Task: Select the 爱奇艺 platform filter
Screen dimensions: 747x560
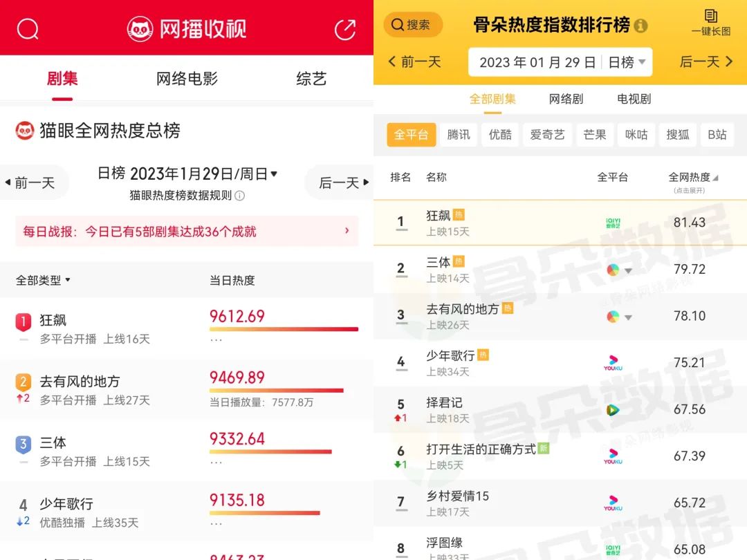Action: tap(547, 135)
